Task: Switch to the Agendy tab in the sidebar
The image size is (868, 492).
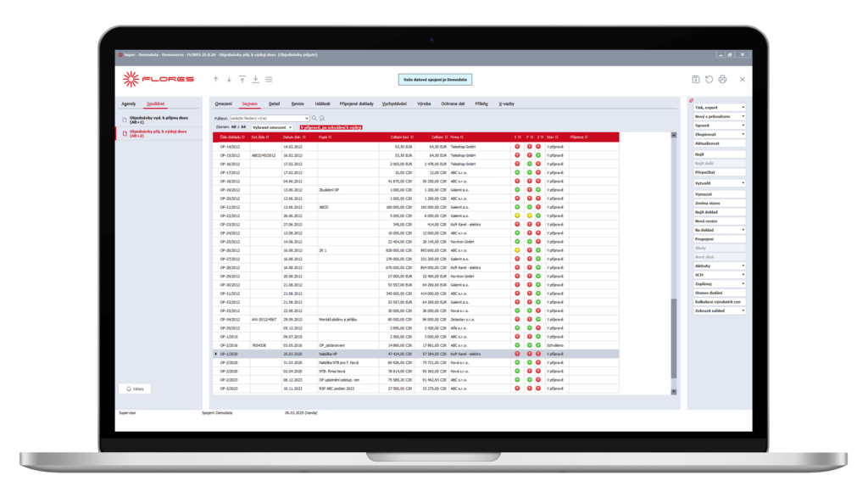Action: pyautogui.click(x=129, y=103)
